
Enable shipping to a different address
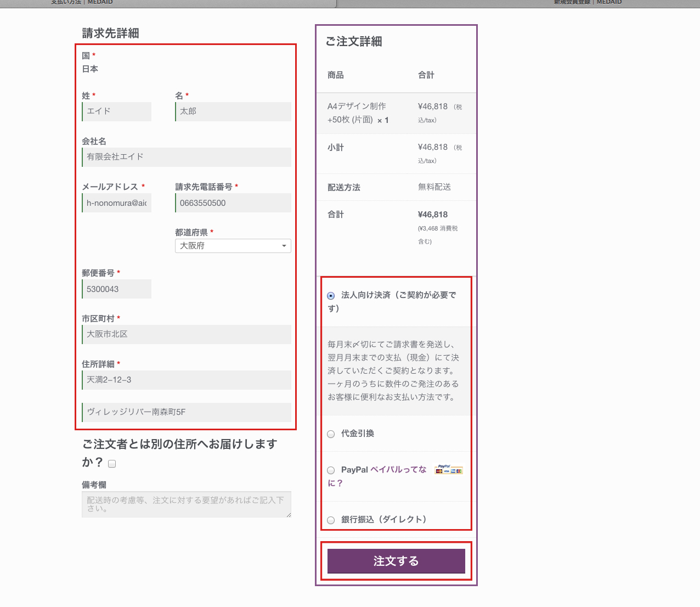[112, 464]
